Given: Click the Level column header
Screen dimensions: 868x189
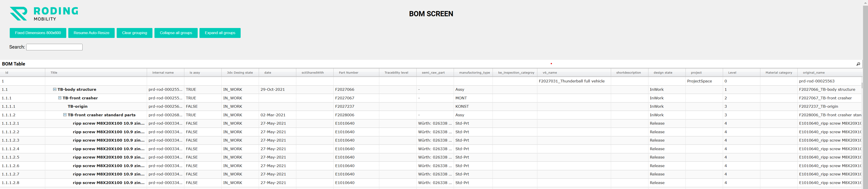Looking at the screenshot, I should click(x=732, y=73).
